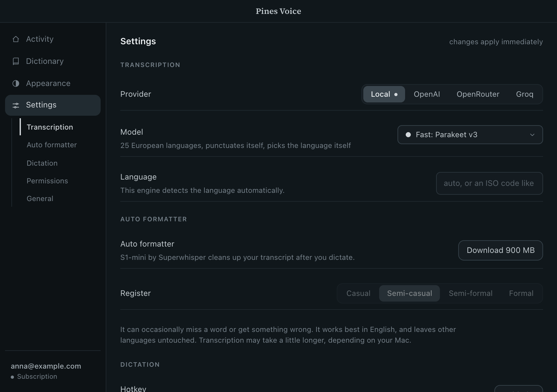Click the "changes apply immediately" note
Image resolution: width=557 pixels, height=392 pixels.
tap(496, 42)
